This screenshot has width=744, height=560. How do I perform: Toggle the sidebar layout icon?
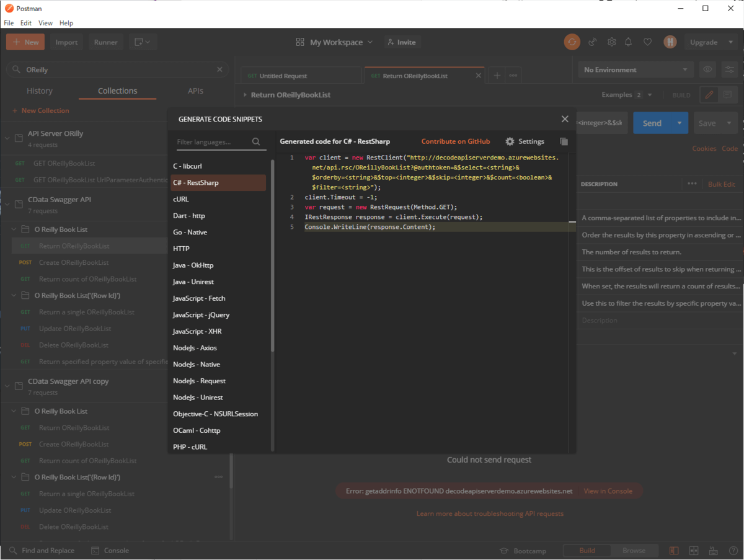tap(674, 550)
